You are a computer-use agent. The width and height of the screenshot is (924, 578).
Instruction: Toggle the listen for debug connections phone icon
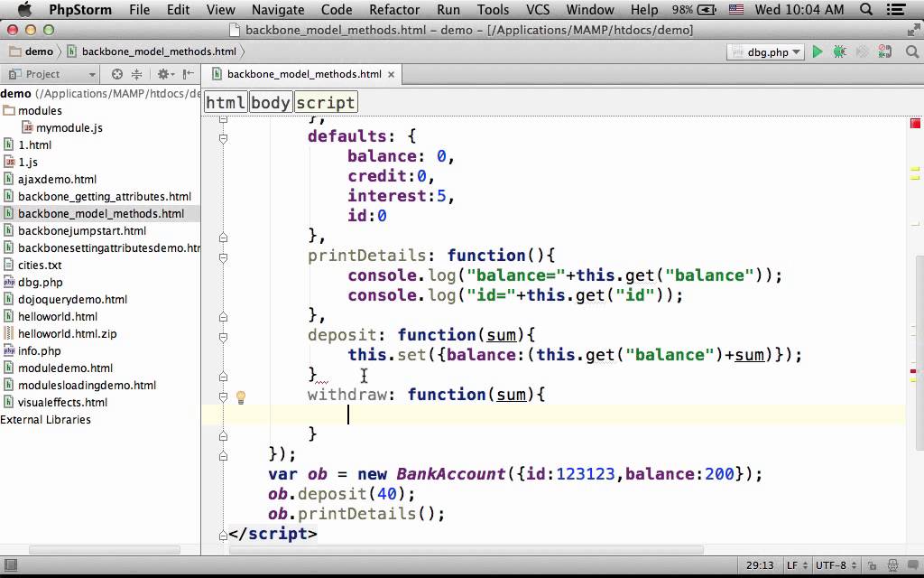pos(884,51)
